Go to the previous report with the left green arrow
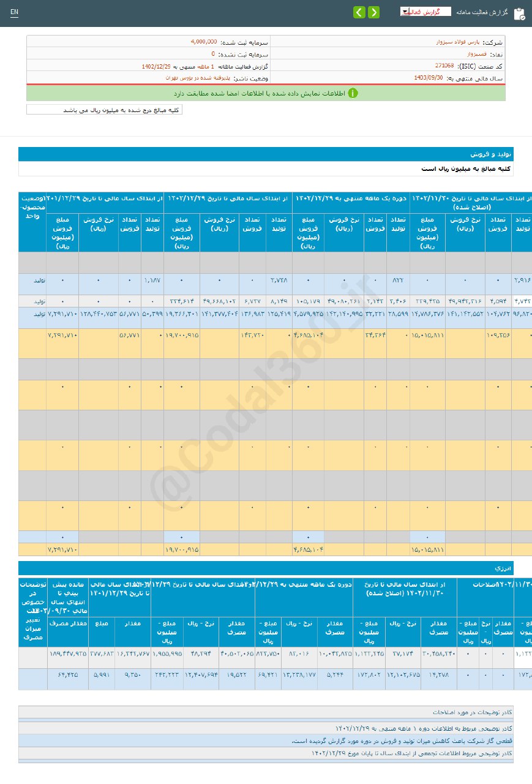Viewport: 532px width, 784px height. pyautogui.click(x=359, y=12)
